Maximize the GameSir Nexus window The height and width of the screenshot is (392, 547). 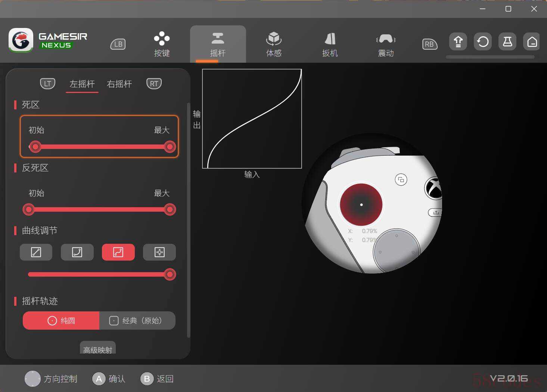click(508, 9)
